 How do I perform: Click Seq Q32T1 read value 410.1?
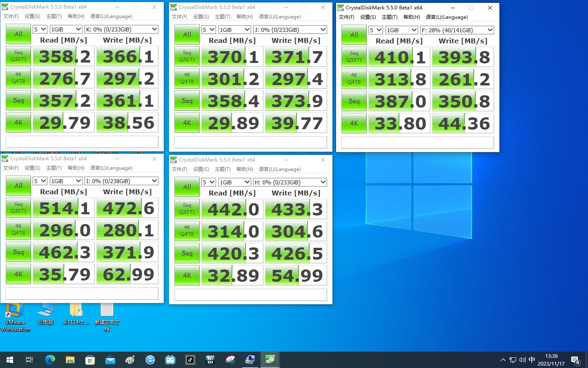pyautogui.click(x=399, y=57)
